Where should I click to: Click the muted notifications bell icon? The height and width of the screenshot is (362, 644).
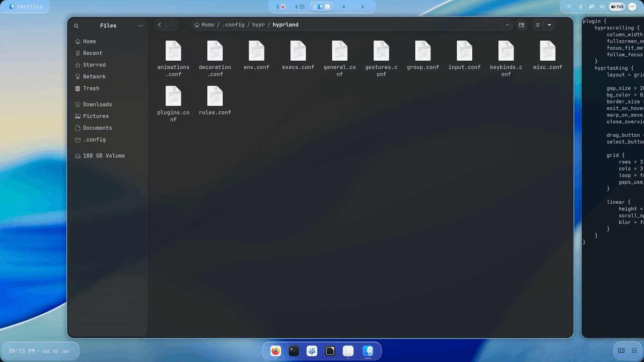tap(602, 7)
